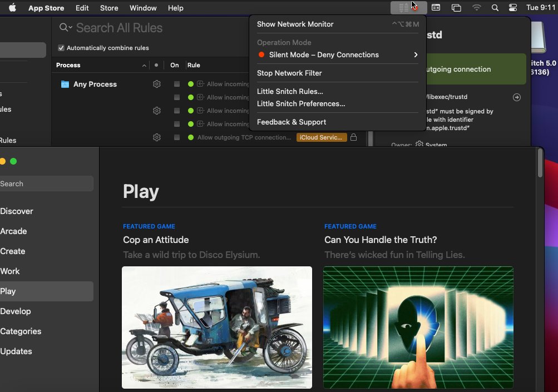Open the search filter dropdown in Search All Rules
Image resolution: width=558 pixels, height=392 pixels.
[x=66, y=27]
